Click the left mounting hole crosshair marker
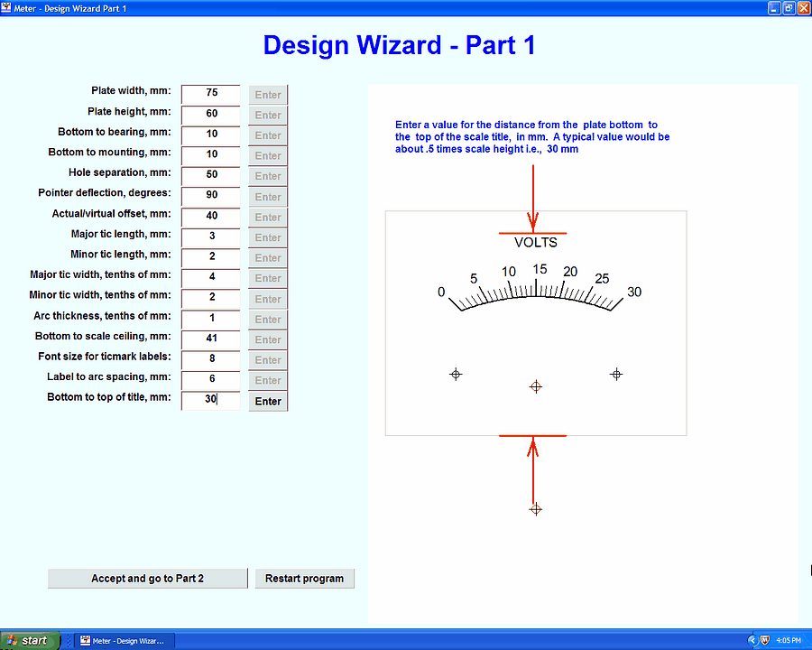Image resolution: width=812 pixels, height=650 pixels. click(456, 374)
